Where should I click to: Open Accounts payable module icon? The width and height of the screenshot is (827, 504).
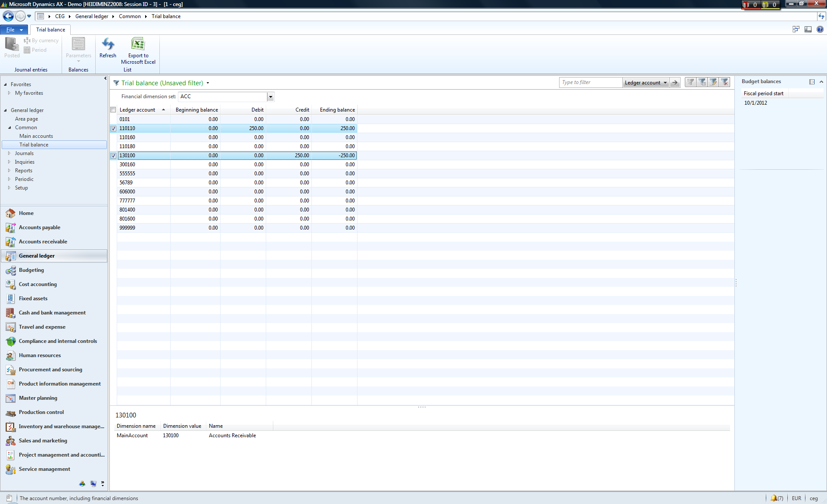click(11, 227)
